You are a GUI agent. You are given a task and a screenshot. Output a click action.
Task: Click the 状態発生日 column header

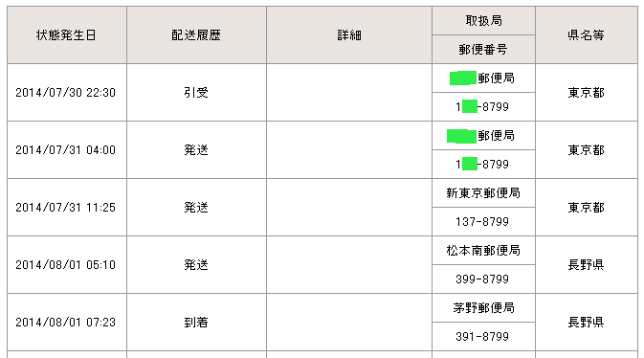pyautogui.click(x=67, y=34)
